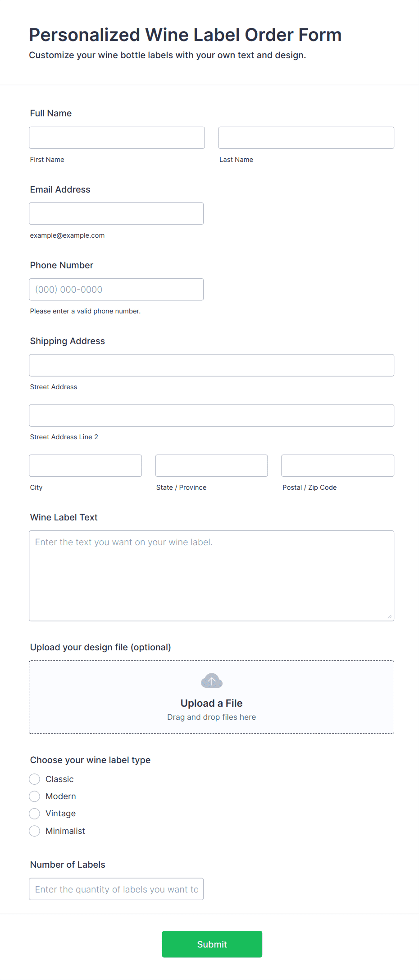Screen dimensions: 419x980
Task: Click the Number of Labels field
Action: click(x=116, y=889)
